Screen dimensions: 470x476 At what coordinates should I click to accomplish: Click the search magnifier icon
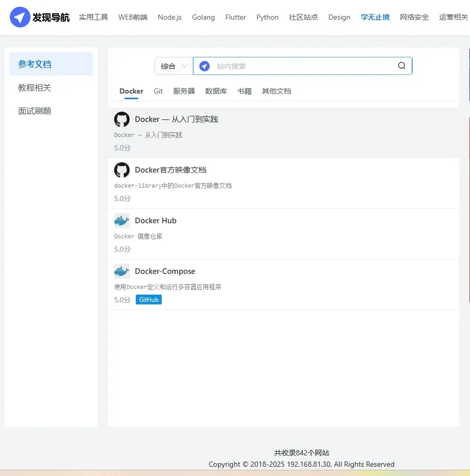click(402, 66)
